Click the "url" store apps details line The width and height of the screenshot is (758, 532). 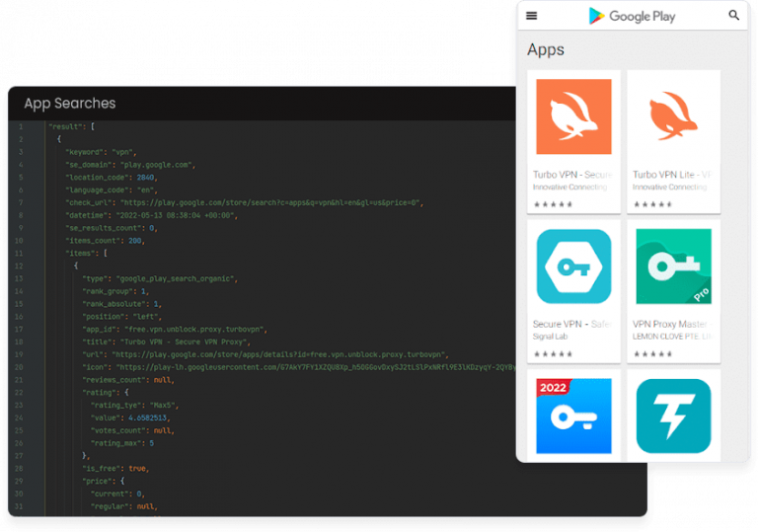[x=265, y=355]
